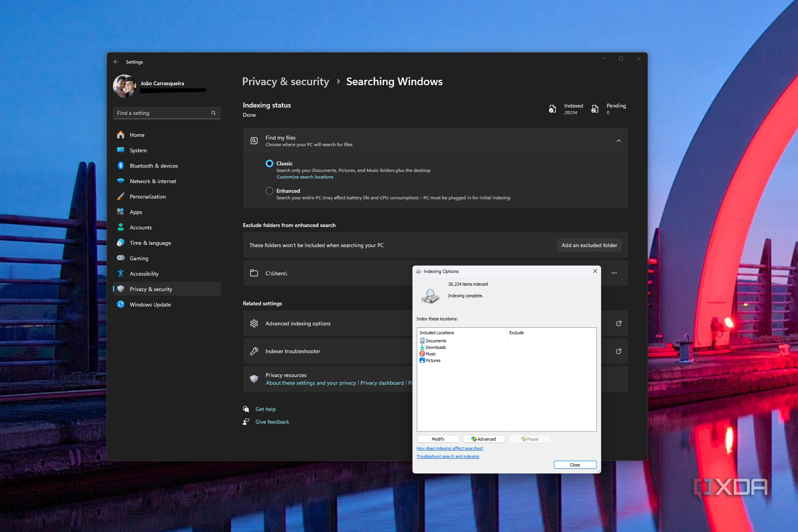This screenshot has height=532, width=798.
Task: Click the Give feedback link
Action: click(x=272, y=422)
